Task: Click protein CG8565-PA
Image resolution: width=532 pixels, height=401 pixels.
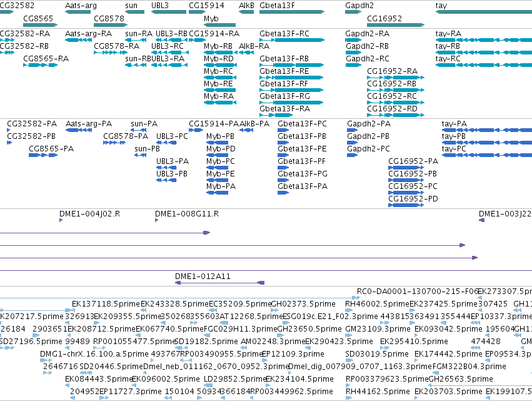Action: [51, 149]
